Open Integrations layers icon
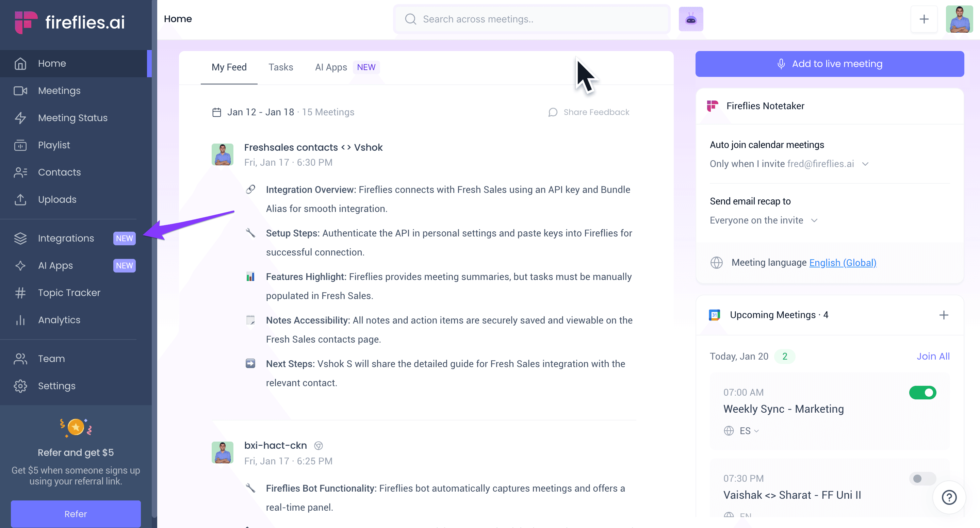 pos(20,238)
